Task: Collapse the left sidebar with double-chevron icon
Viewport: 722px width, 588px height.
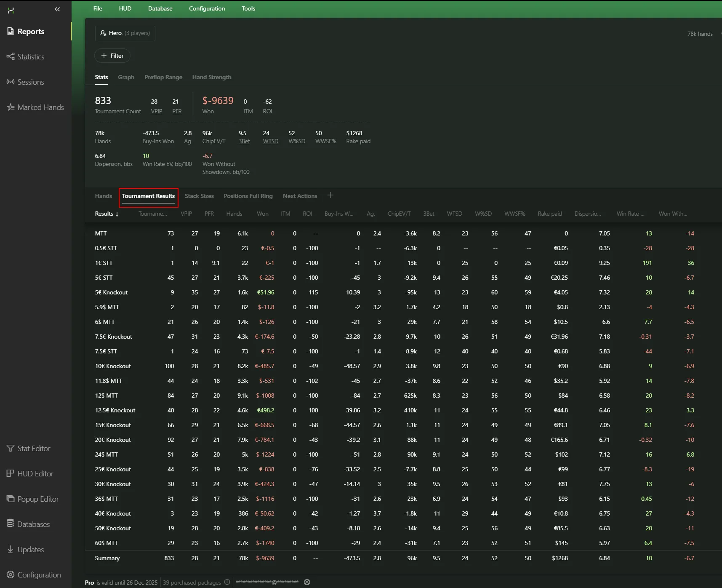Action: (x=57, y=9)
